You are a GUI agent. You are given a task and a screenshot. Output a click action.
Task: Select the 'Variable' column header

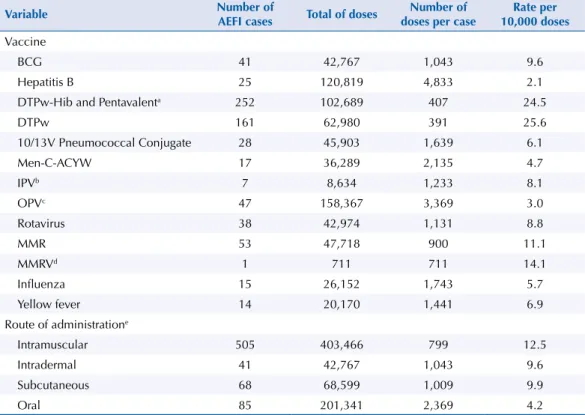tap(26, 14)
